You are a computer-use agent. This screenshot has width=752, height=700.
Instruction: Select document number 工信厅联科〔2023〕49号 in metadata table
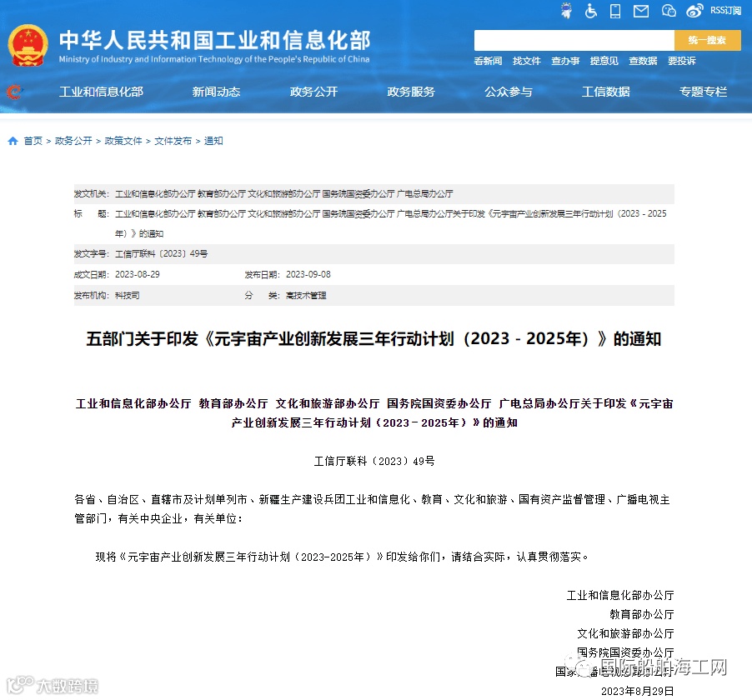(161, 253)
